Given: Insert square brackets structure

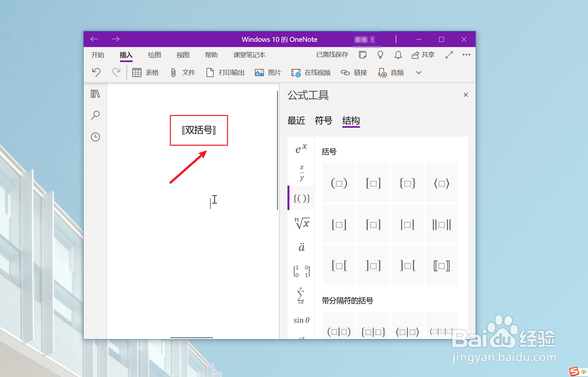Looking at the screenshot, I should [x=373, y=183].
